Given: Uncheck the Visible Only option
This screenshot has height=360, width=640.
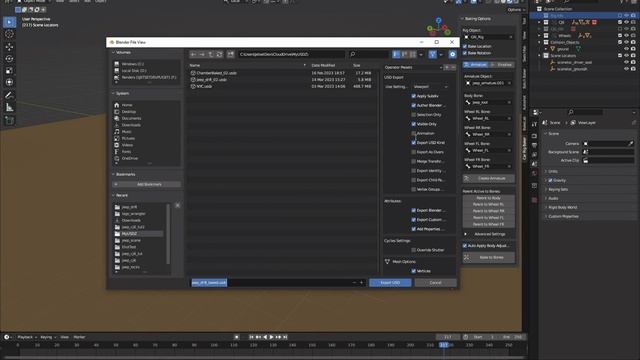Looking at the screenshot, I should pos(413,124).
